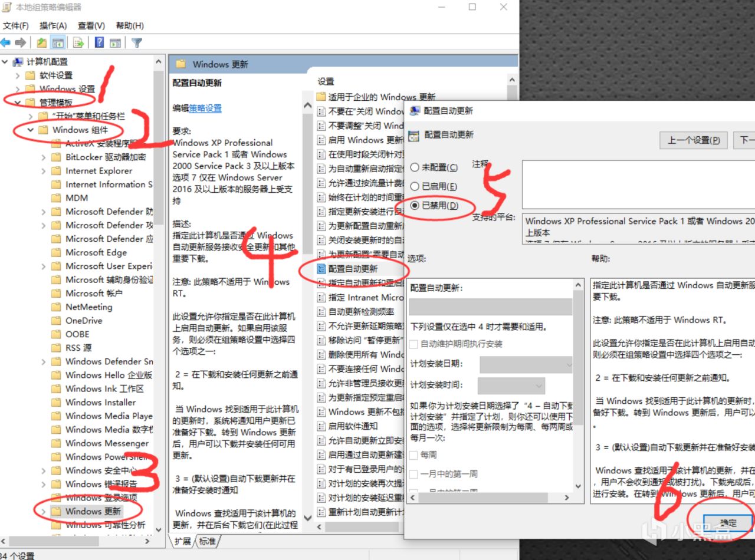Click the folder icon beside MDM

click(56, 198)
